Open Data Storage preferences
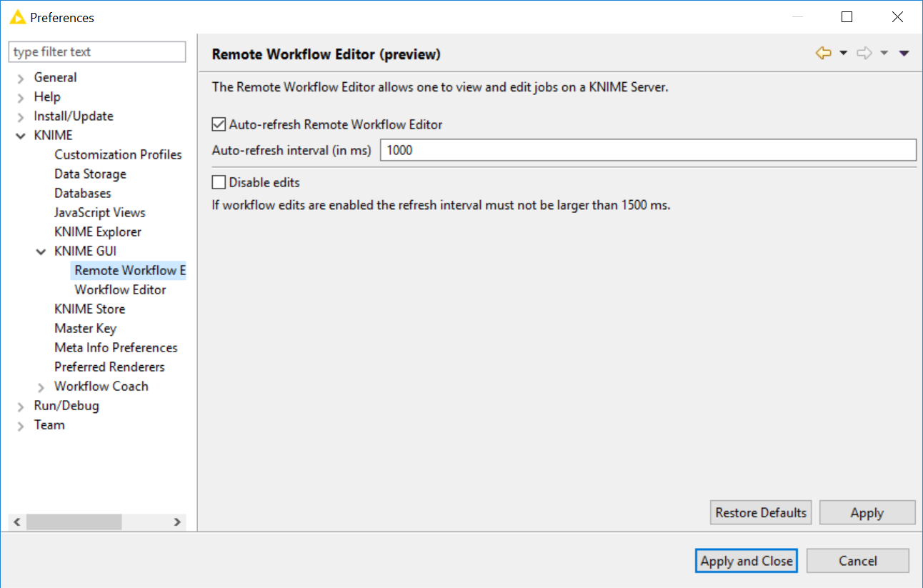The image size is (923, 588). tap(90, 174)
